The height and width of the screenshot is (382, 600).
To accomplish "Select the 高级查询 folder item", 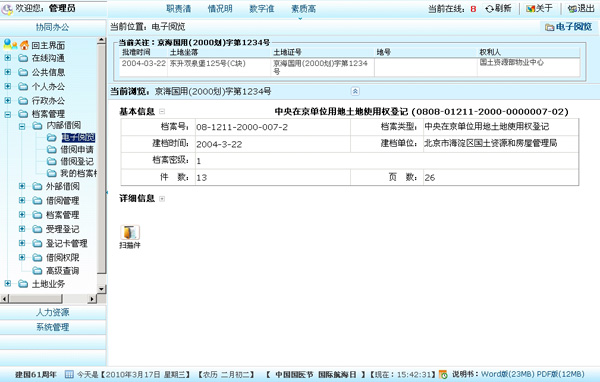I will pos(62,271).
